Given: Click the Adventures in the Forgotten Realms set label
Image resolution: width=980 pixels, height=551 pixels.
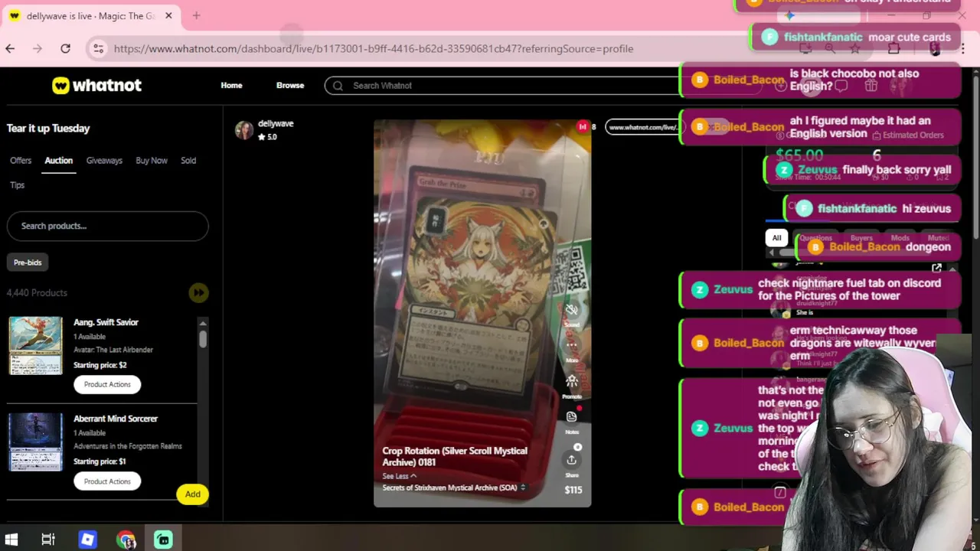Looking at the screenshot, I should pyautogui.click(x=128, y=446).
